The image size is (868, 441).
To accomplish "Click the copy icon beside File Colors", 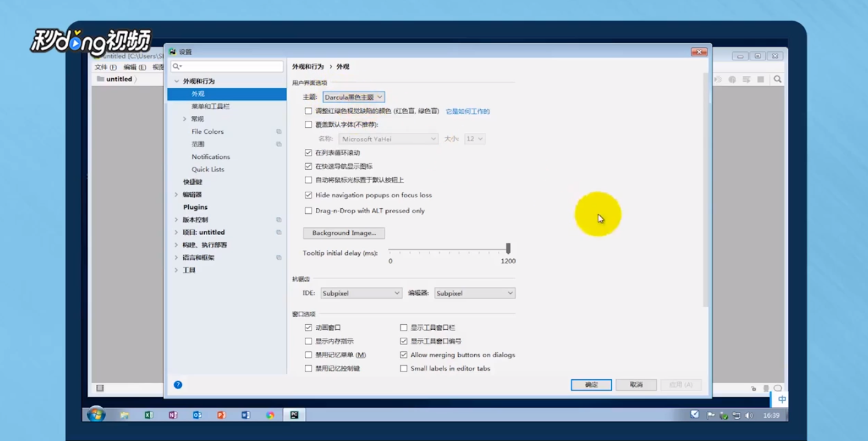I will (279, 132).
